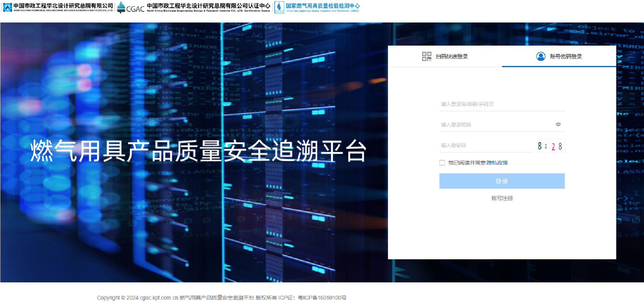This screenshot has height=303, width=644.
Task: Refresh the 8228 captcha image
Action: tap(551, 146)
